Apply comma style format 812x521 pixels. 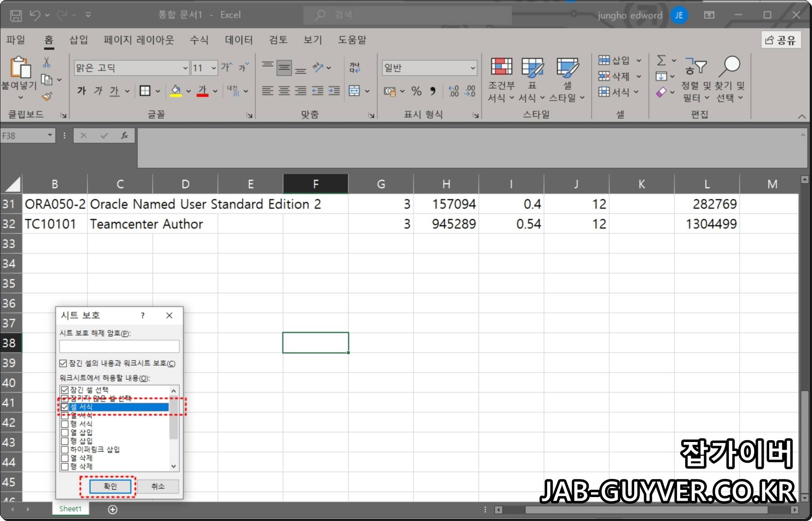(x=433, y=91)
